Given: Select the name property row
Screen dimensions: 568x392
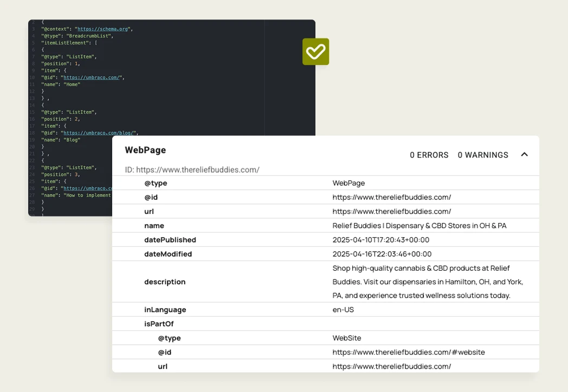Looking at the screenshot, I should tap(154, 225).
